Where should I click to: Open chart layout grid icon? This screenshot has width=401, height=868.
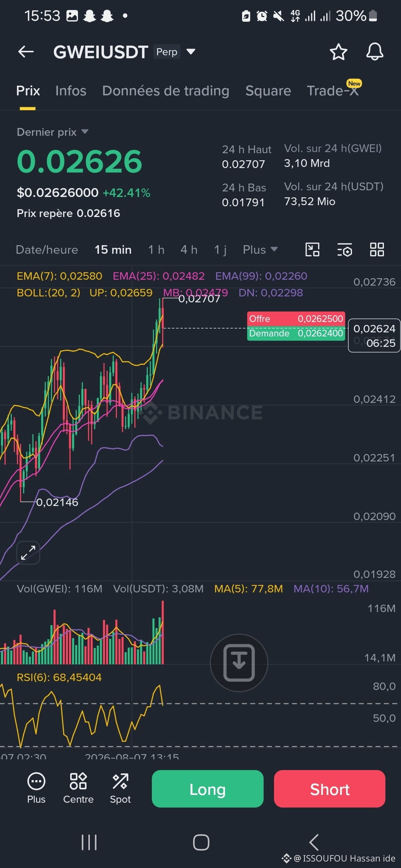(x=377, y=250)
